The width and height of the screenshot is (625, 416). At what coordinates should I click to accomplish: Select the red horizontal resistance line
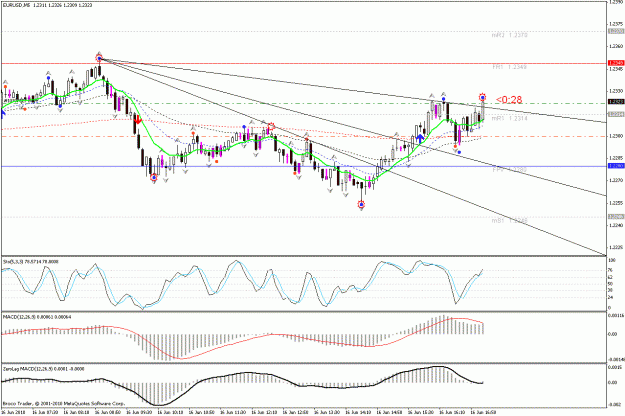pos(303,63)
